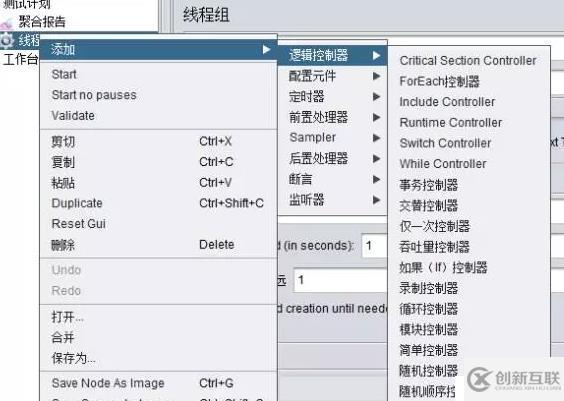Expand Sampler submenu
This screenshot has width=564, height=401.
click(333, 138)
